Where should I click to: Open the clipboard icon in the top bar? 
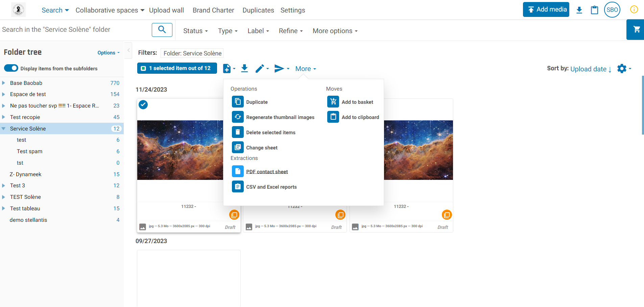(594, 10)
